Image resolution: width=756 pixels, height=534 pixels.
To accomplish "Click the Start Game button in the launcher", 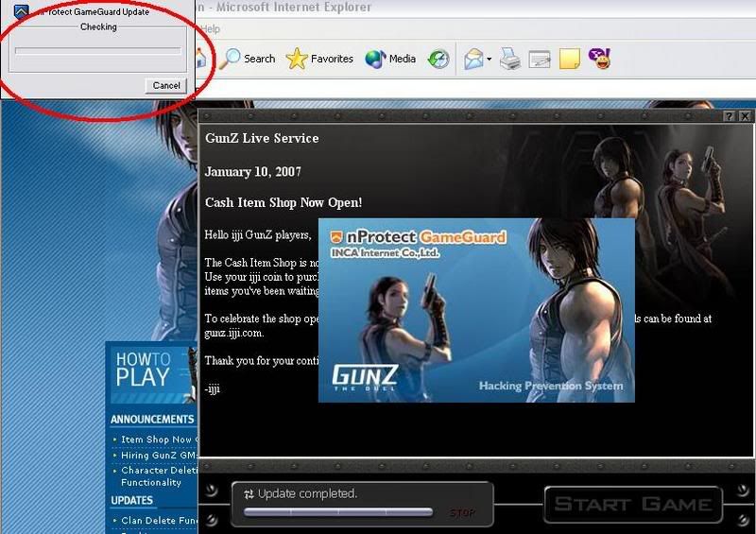I will click(633, 504).
